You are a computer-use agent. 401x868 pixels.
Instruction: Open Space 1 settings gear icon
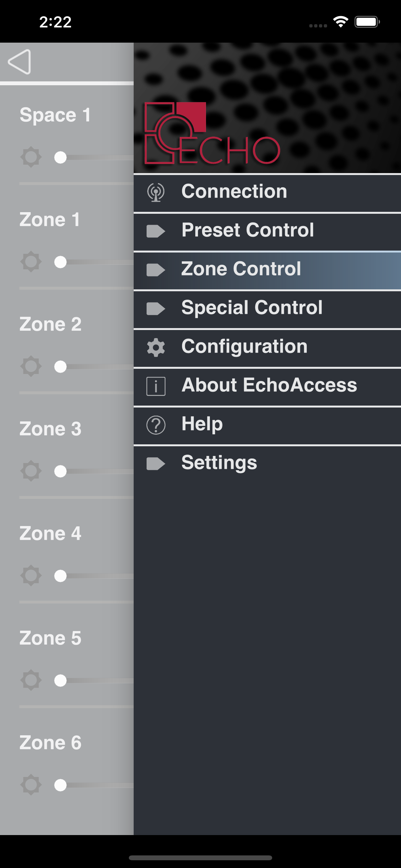(x=31, y=158)
